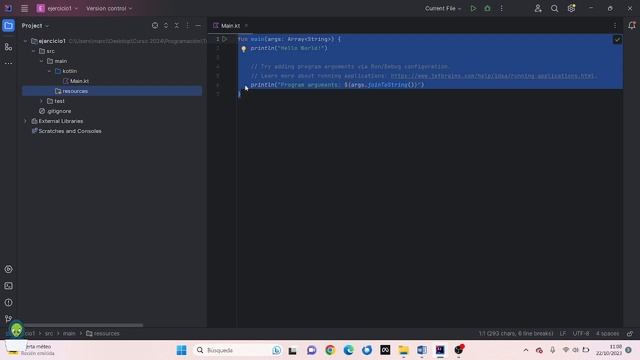Open Code With Me user icon
Screen dimensions: 640x360
[x=538, y=8]
